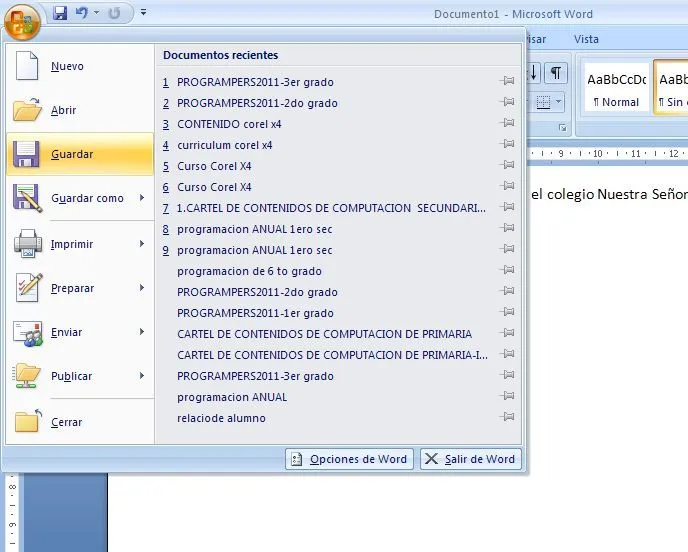
Task: Open Paragraph dialog launcher icon
Action: [x=563, y=128]
